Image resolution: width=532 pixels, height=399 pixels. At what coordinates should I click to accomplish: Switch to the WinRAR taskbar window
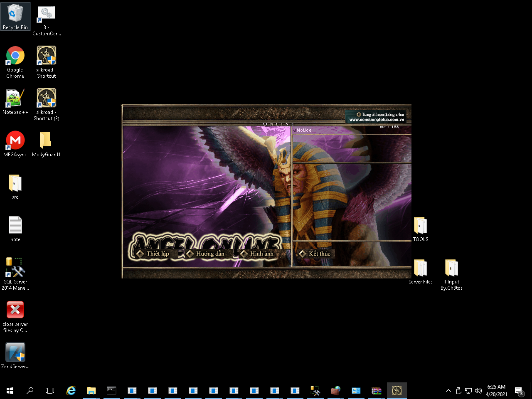point(377,391)
